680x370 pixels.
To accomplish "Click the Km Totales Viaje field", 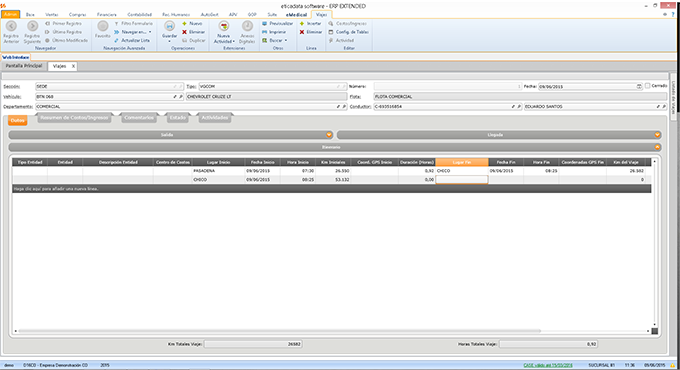I will coord(253,344).
